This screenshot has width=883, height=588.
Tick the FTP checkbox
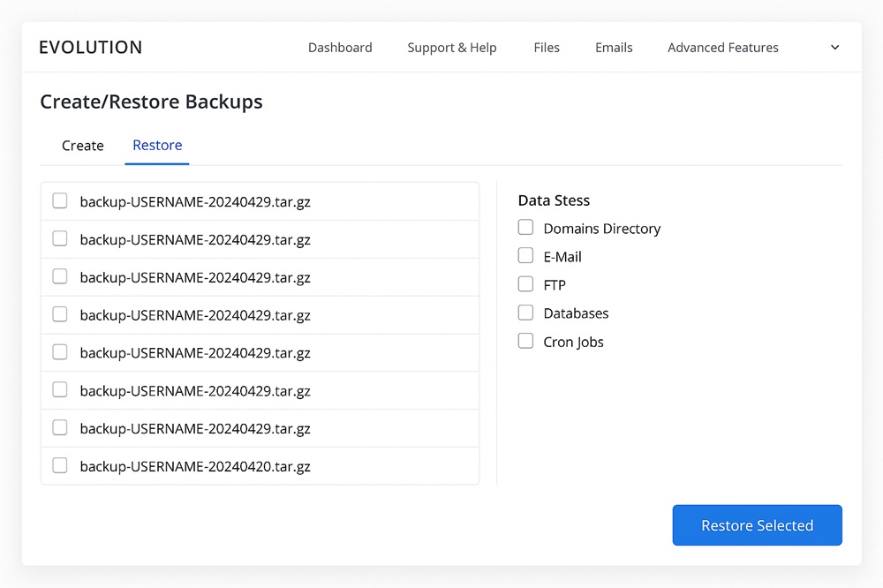click(525, 284)
